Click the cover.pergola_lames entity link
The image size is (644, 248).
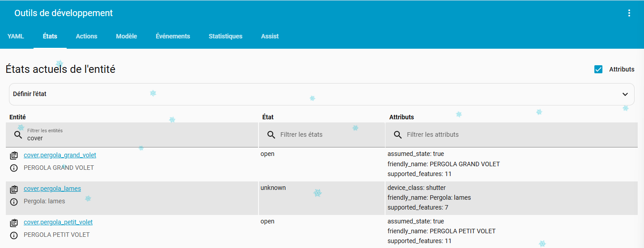52,189
